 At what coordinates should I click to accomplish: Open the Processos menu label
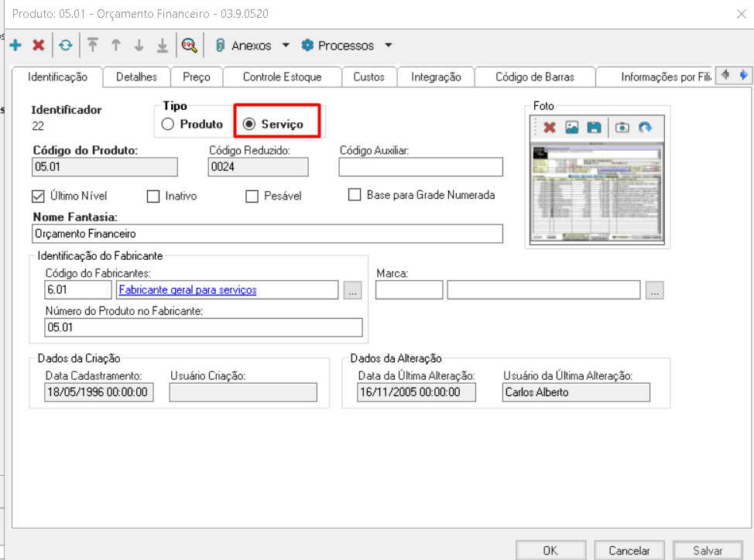point(346,45)
